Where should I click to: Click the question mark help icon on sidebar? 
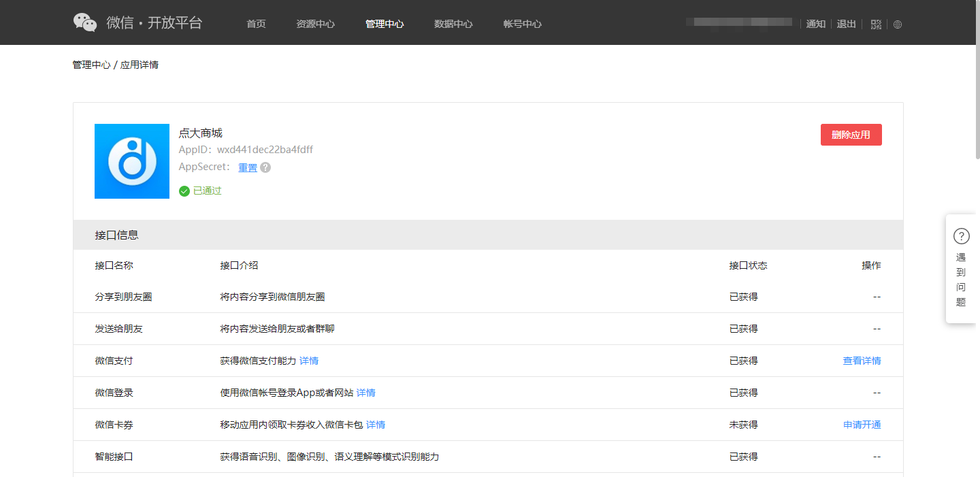961,236
